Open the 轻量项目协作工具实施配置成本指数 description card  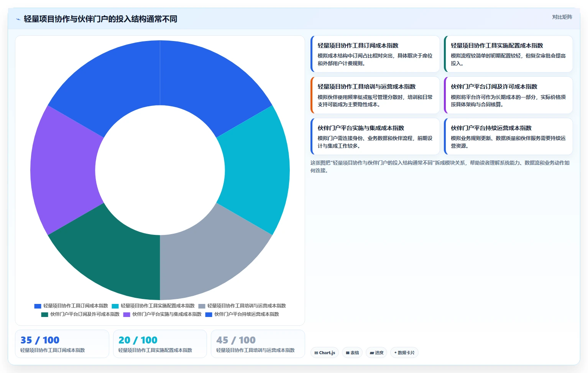(508, 54)
